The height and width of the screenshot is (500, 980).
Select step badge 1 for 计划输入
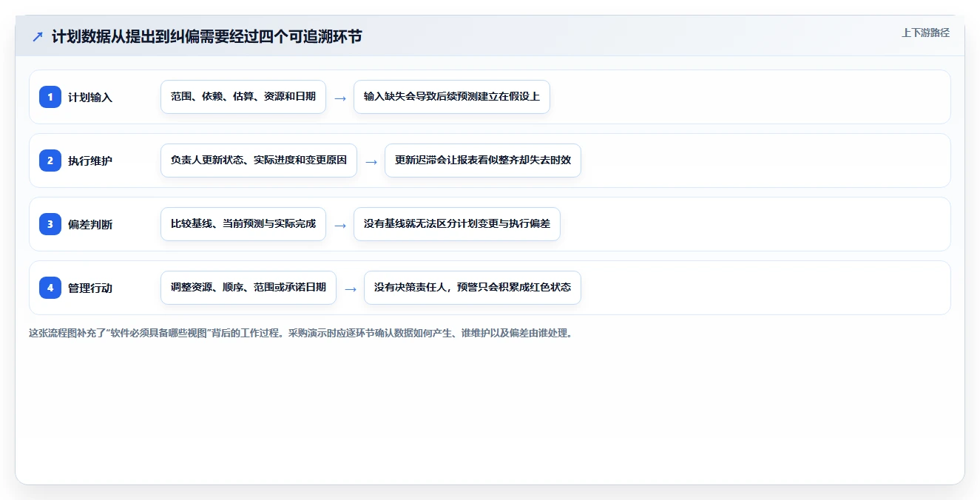[x=50, y=97]
